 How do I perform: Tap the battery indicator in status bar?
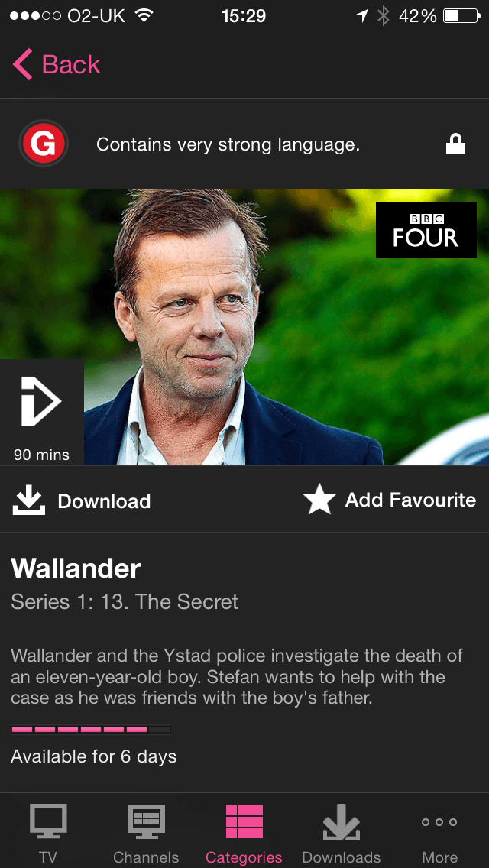pyautogui.click(x=461, y=16)
